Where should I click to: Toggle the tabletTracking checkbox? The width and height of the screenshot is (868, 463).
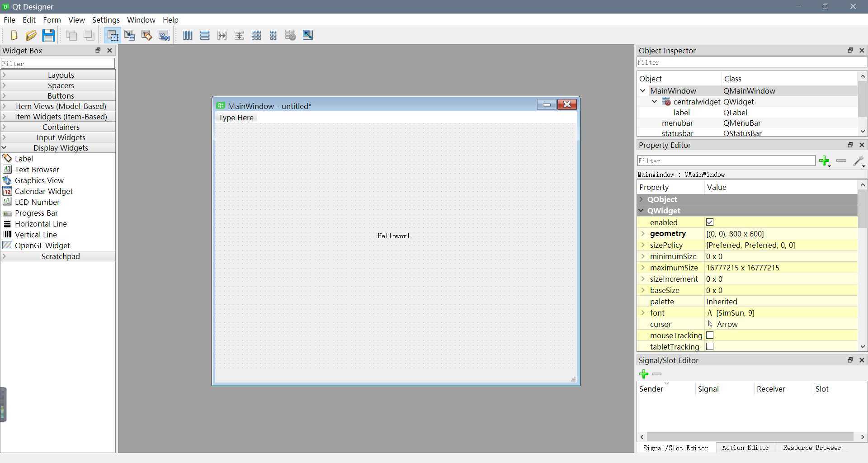710,346
